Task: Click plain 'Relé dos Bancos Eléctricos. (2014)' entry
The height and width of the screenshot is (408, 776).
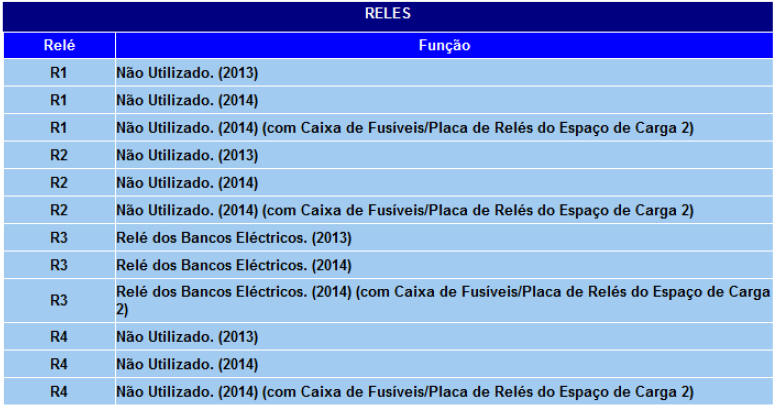Action: [234, 265]
